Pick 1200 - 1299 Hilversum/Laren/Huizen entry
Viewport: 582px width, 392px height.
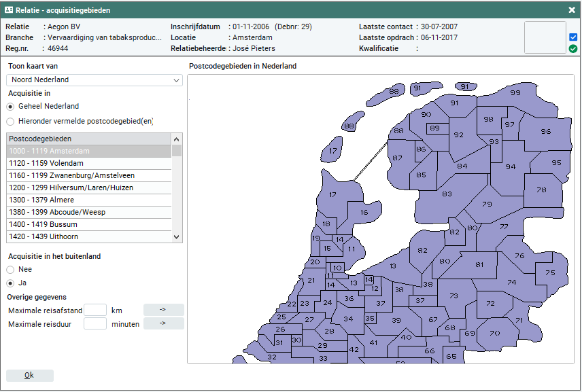88,188
